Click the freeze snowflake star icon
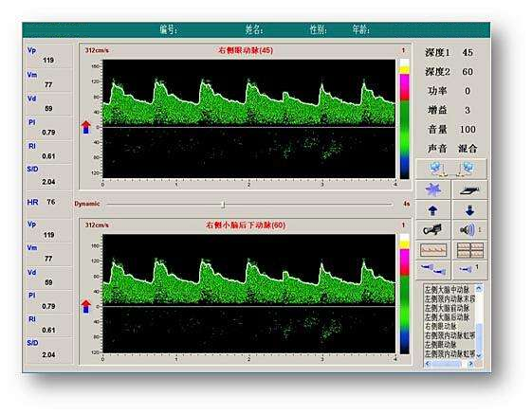 [433, 189]
